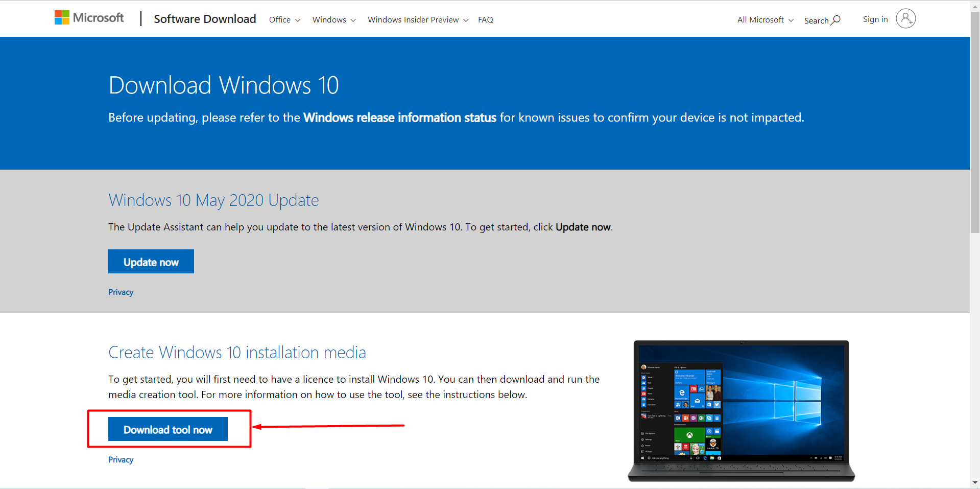Expand the Windows dropdown menu
This screenshot has width=980, height=489.
334,19
